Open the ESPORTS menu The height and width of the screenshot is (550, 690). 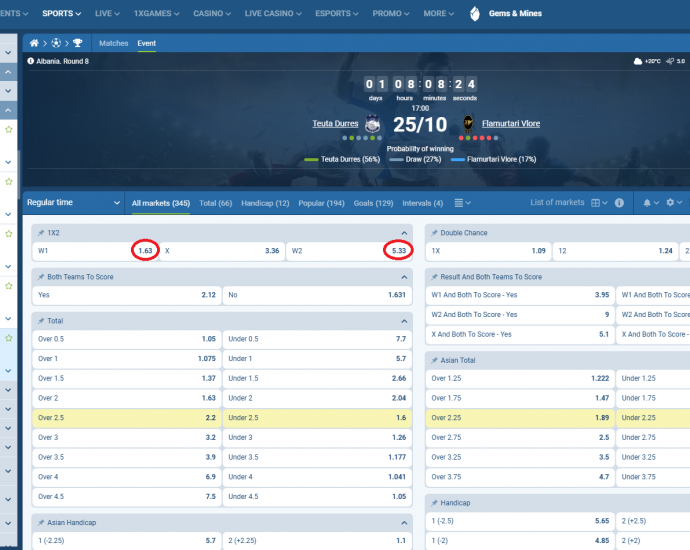coord(337,14)
